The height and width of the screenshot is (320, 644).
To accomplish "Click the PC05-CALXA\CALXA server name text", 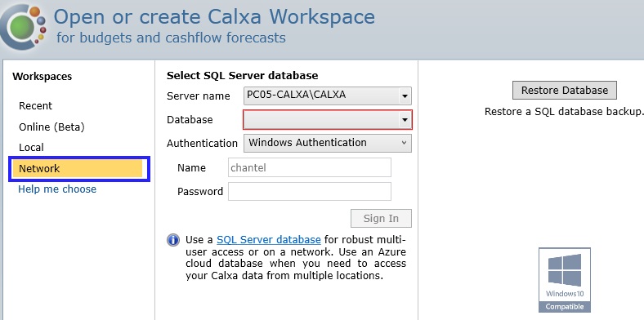I will pyautogui.click(x=296, y=95).
